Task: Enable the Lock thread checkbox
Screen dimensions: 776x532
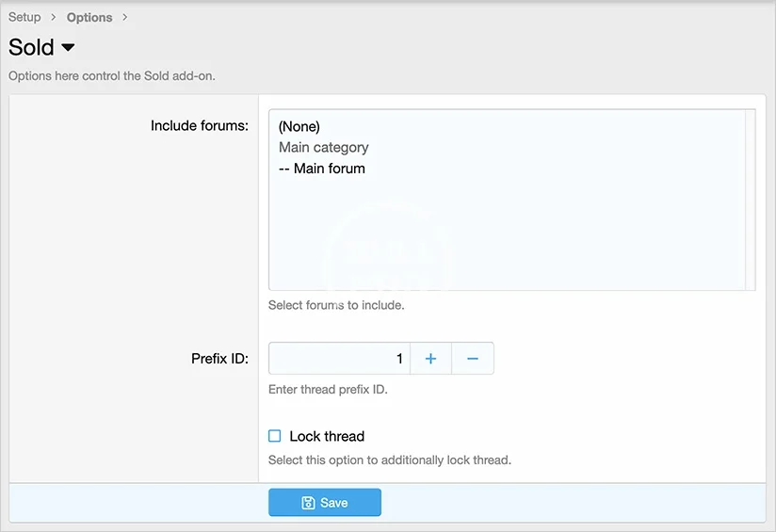Action: (275, 436)
